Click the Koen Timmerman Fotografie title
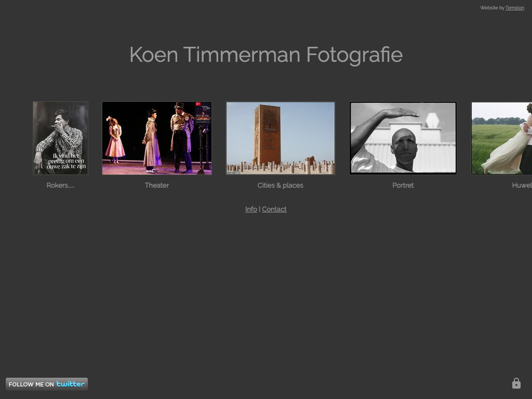 click(265, 55)
